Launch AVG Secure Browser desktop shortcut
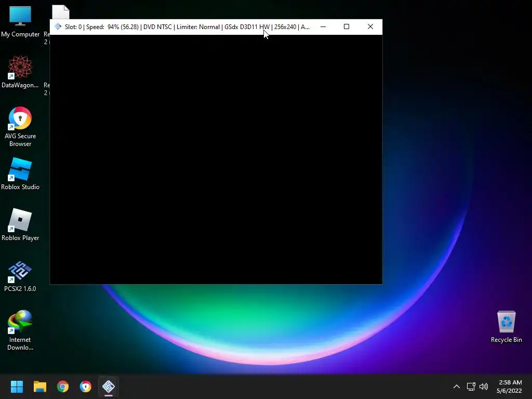This screenshot has height=399, width=532. [x=20, y=127]
